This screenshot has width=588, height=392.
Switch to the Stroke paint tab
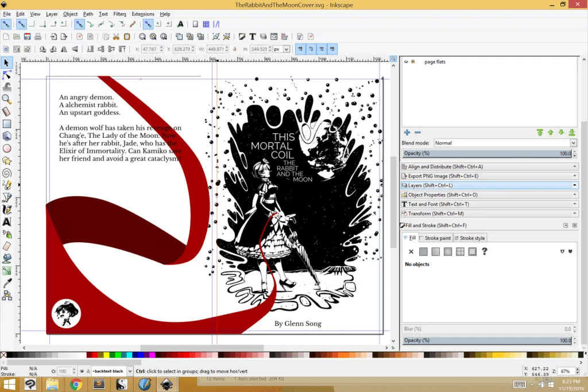click(435, 238)
